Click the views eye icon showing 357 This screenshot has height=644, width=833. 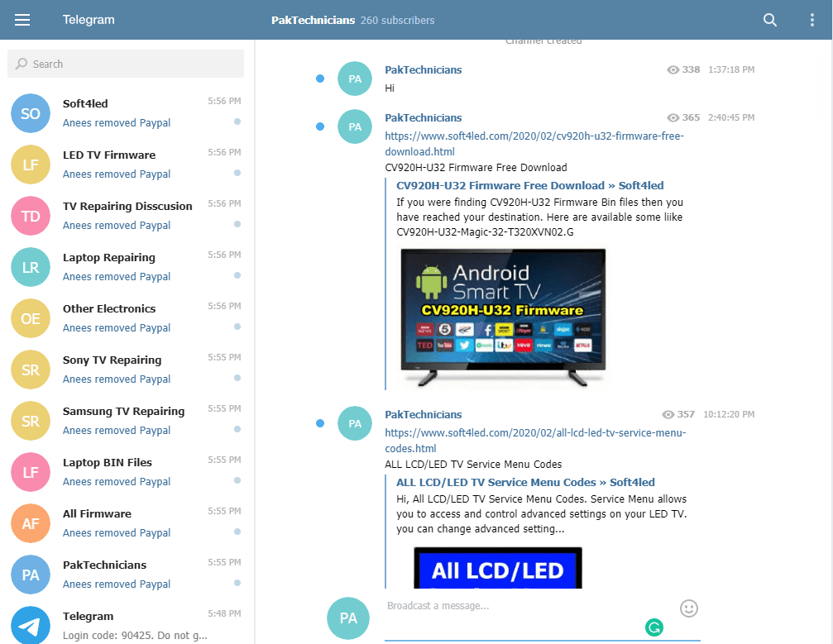(x=668, y=414)
